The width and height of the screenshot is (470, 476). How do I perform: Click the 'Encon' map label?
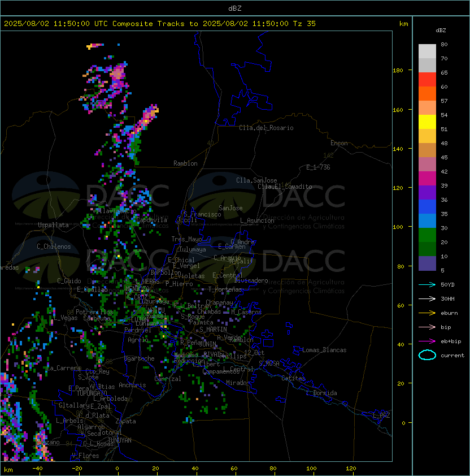(339, 143)
